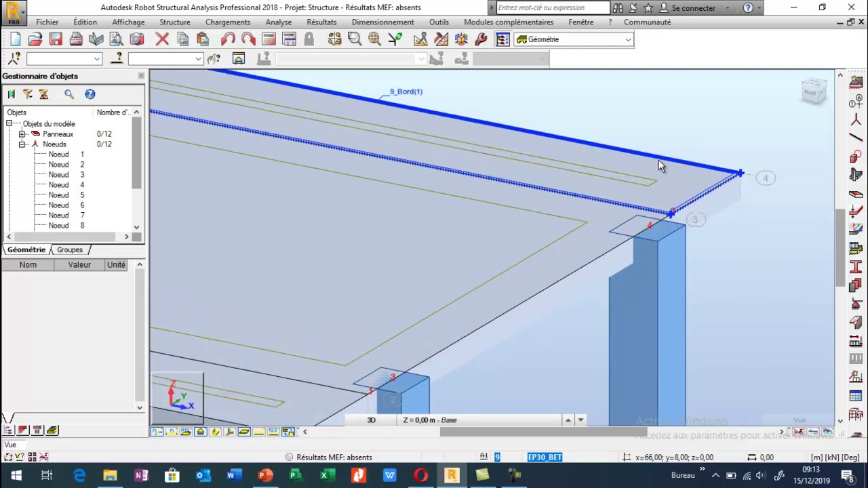Image resolution: width=868 pixels, height=488 pixels.
Task: Click the Redo arrow icon
Action: [248, 39]
